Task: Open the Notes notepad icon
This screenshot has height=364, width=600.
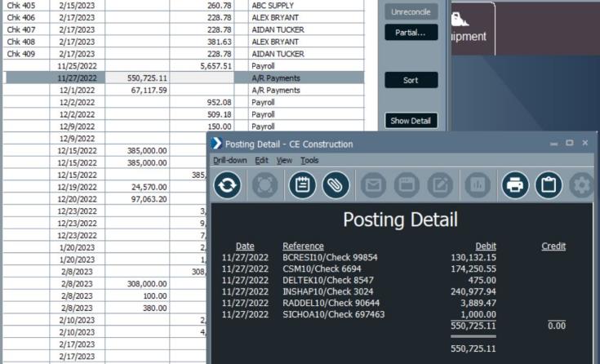Action: tap(302, 185)
